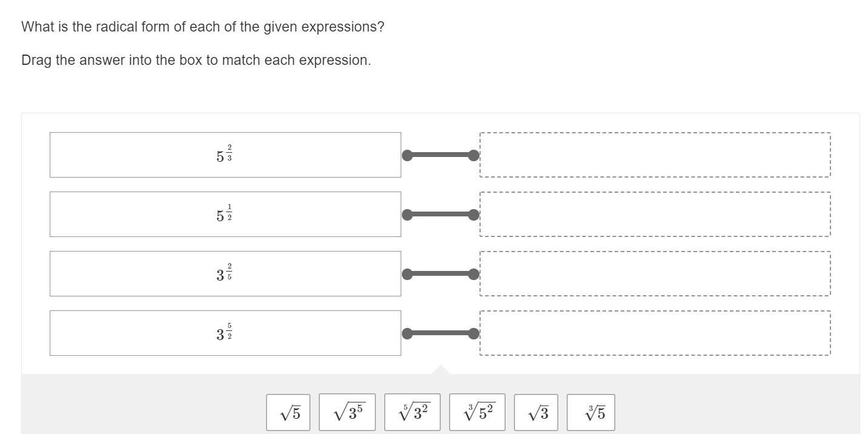
Task: Select the square root of 3⁵ tile
Action: click(x=347, y=413)
